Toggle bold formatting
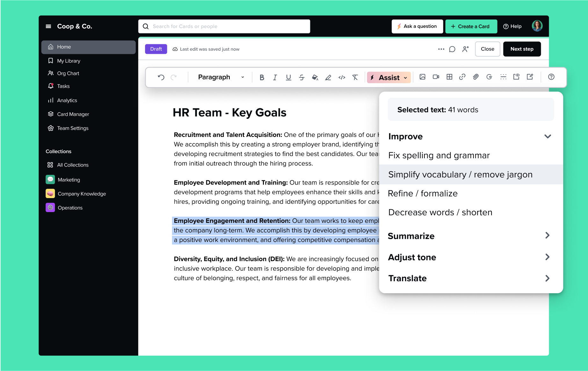The height and width of the screenshot is (371, 588). [x=262, y=77]
